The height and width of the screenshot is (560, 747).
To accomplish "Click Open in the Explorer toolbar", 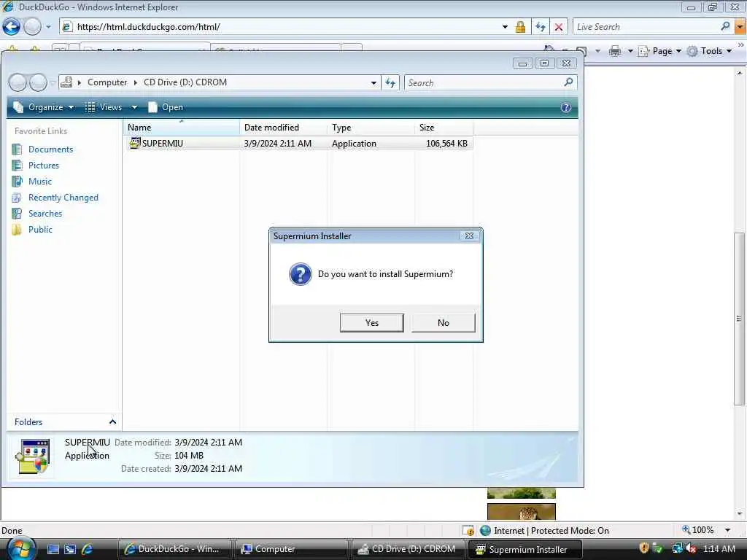I will click(x=166, y=107).
